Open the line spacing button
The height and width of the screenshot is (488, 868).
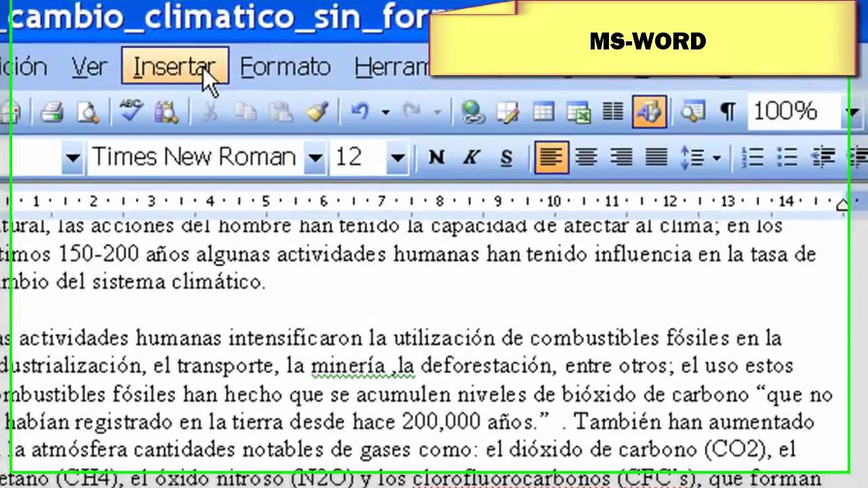(x=692, y=158)
